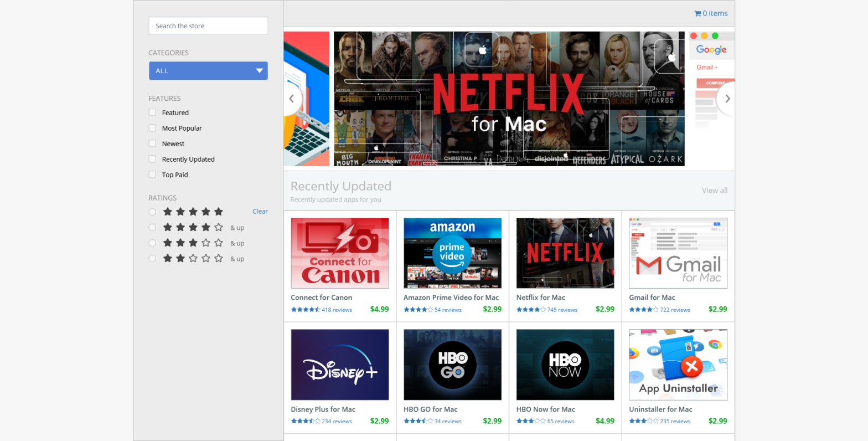The width and height of the screenshot is (868, 441).
Task: View 235 reviews for Uninstaller
Action: (x=675, y=422)
